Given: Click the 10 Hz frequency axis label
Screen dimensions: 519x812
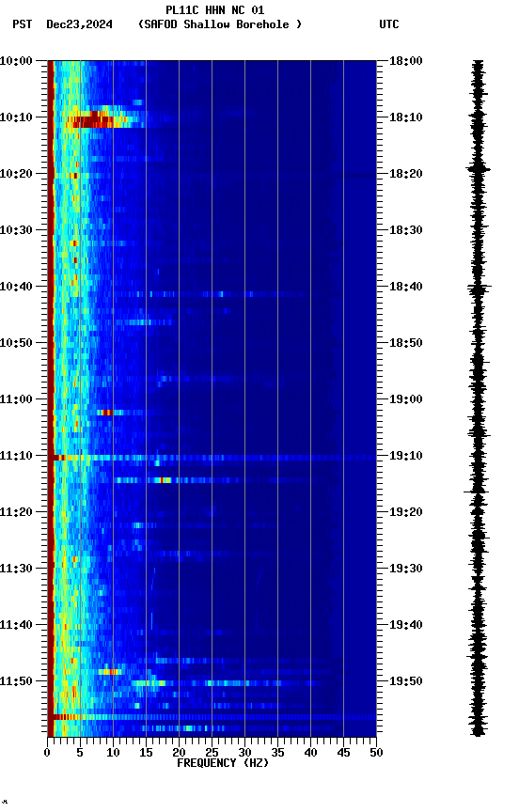Looking at the screenshot, I should (113, 753).
